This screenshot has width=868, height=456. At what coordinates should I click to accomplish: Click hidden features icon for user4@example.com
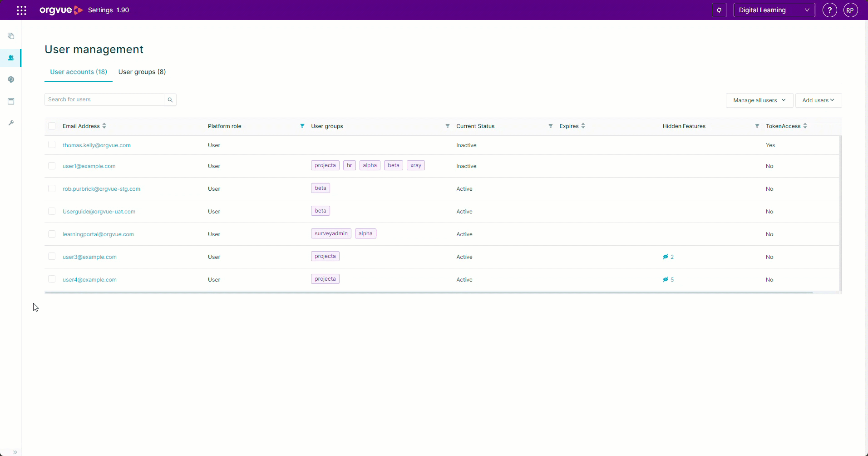click(x=666, y=279)
